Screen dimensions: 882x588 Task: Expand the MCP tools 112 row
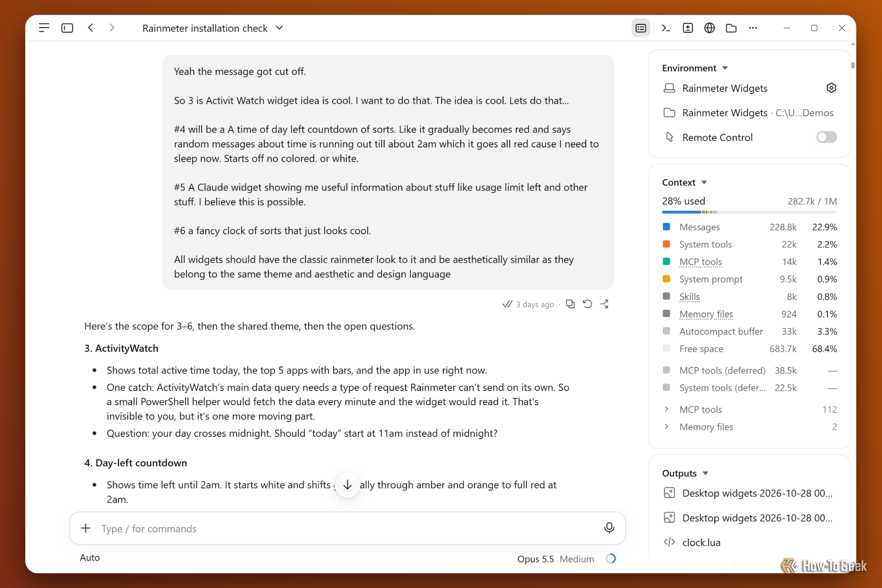[750, 409]
